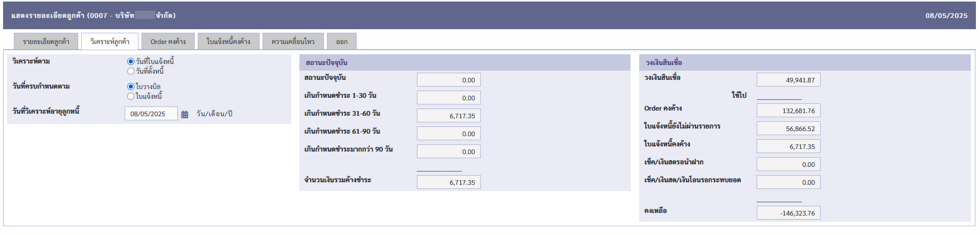Open the Order คงค้าง tab
The height and width of the screenshot is (235, 980).
168,41
